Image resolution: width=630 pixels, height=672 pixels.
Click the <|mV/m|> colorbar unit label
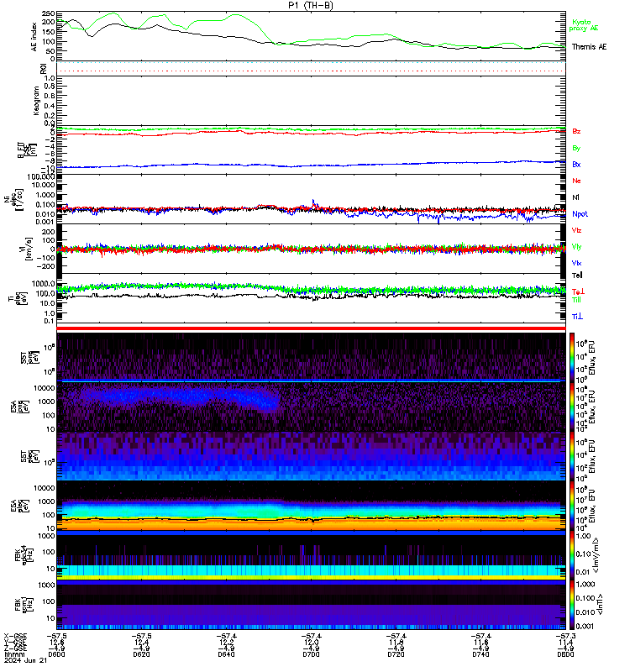596,555
